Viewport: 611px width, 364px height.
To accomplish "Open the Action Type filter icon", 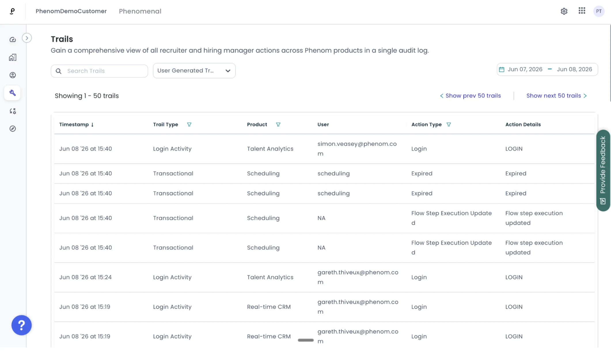I will pos(449,124).
